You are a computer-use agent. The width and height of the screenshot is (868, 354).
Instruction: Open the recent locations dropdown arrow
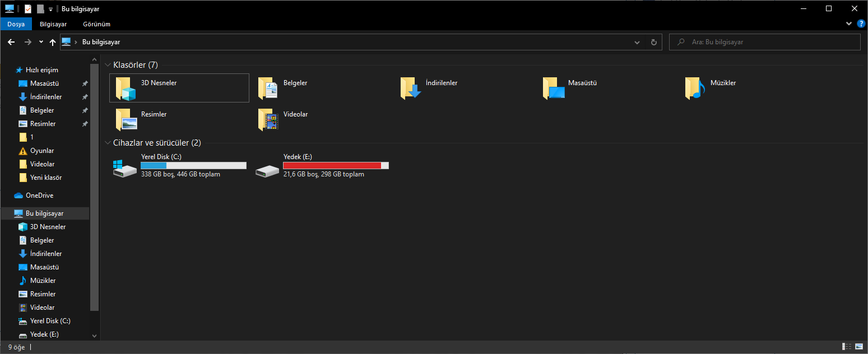[x=41, y=42]
